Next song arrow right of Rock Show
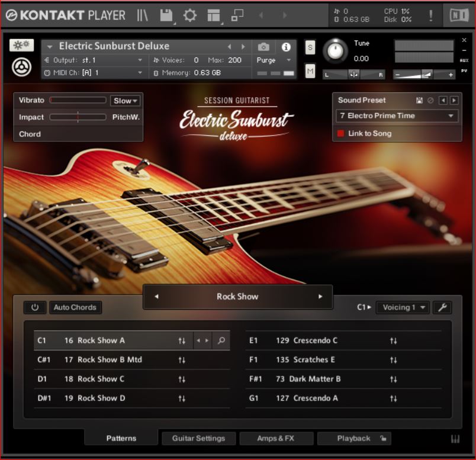 click(320, 297)
